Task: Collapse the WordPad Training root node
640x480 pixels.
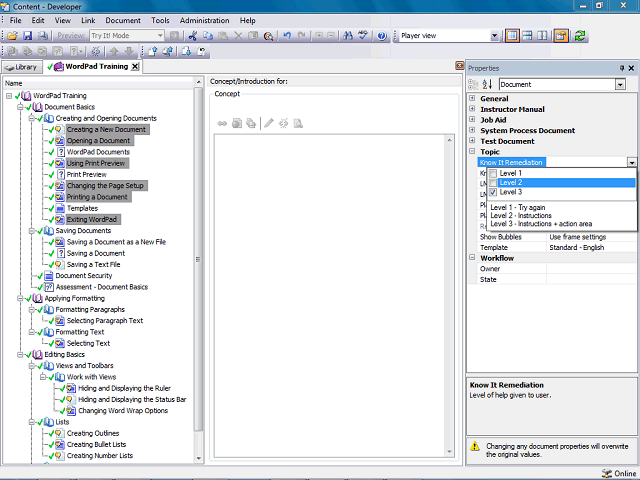Action: [x=9, y=96]
